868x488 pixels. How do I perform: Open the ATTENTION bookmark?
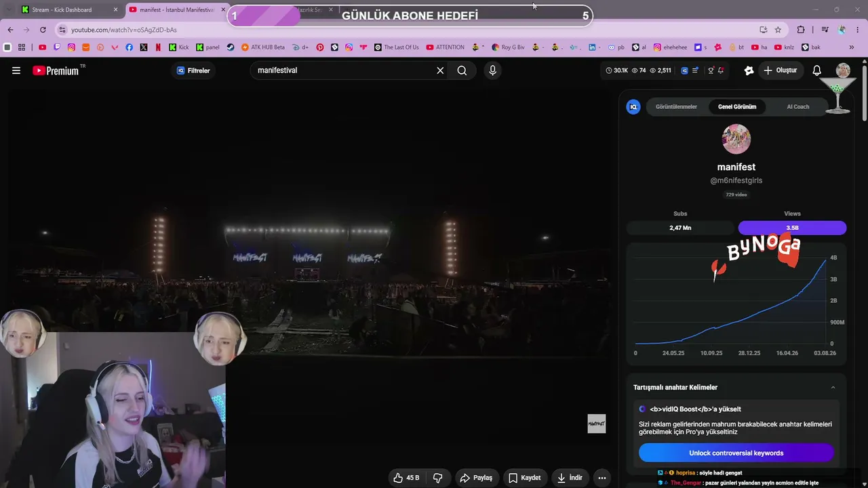[446, 47]
